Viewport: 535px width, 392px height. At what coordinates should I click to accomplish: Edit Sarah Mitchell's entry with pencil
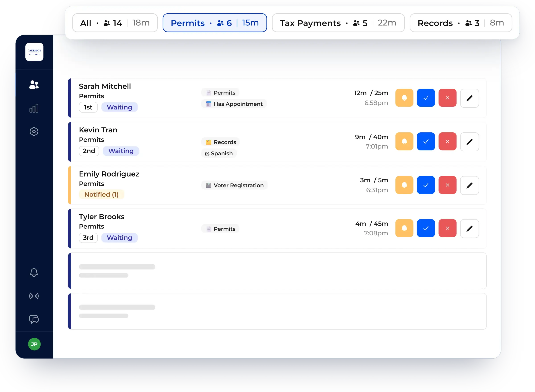[469, 98]
